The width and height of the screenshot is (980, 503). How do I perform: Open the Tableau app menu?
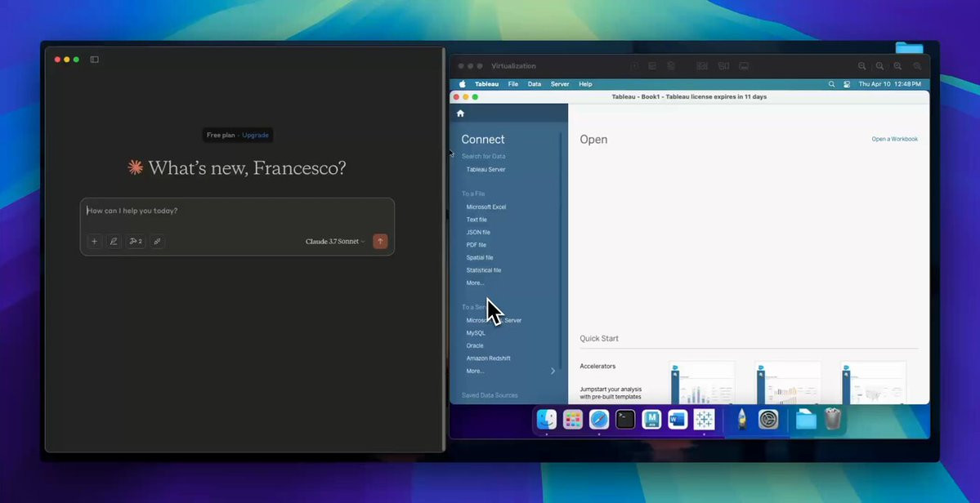(x=487, y=84)
